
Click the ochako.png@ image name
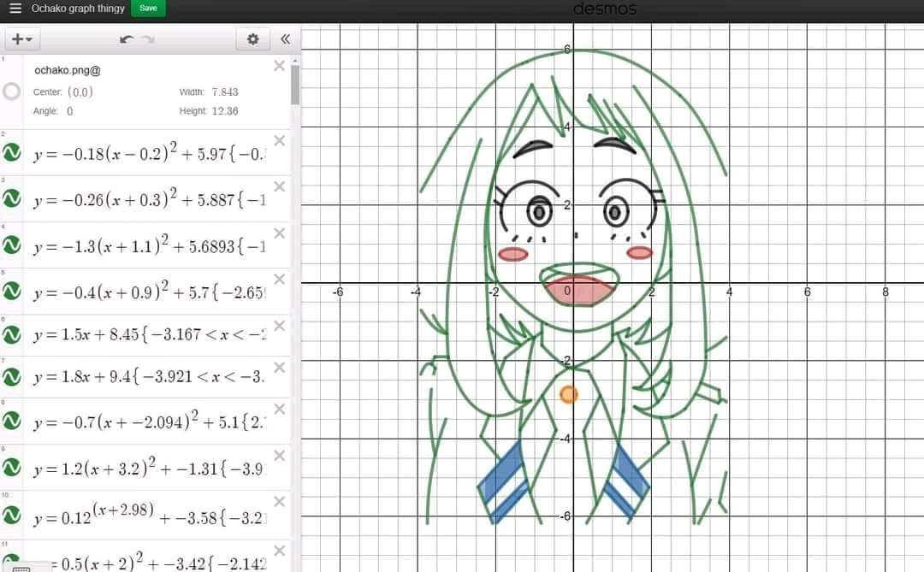point(68,70)
